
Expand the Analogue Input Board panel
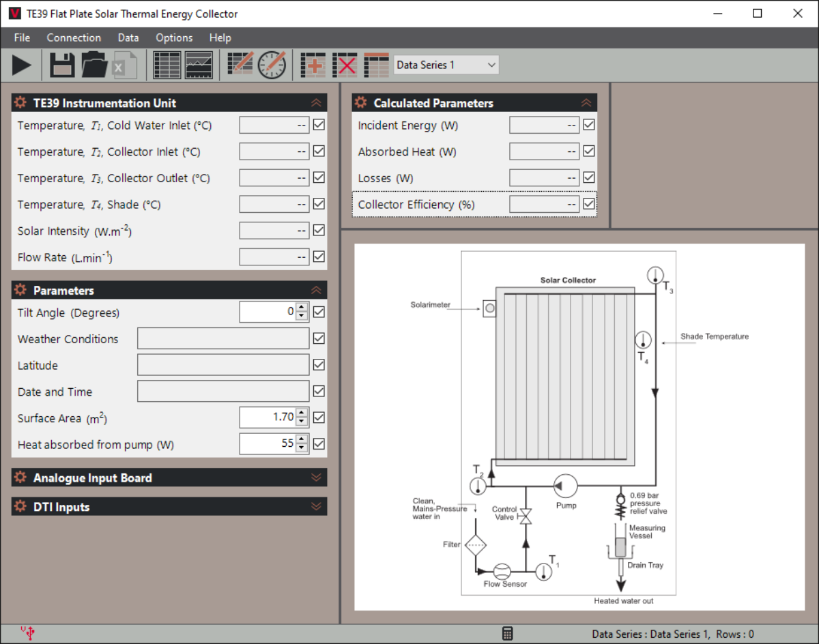click(x=315, y=478)
